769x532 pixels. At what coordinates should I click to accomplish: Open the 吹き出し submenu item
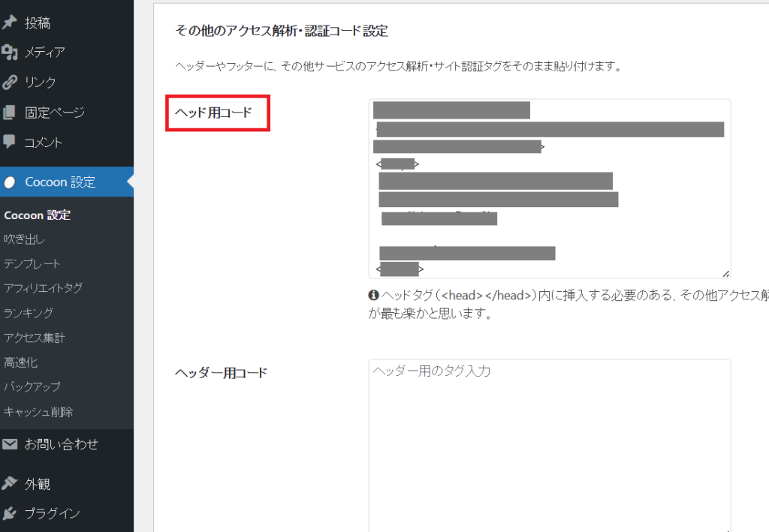coord(24,239)
